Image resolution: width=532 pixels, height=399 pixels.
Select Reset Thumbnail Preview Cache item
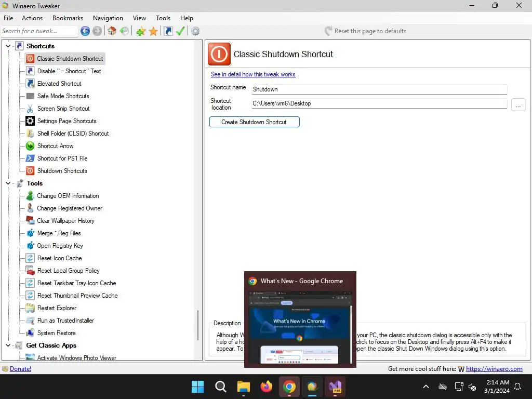[77, 296]
